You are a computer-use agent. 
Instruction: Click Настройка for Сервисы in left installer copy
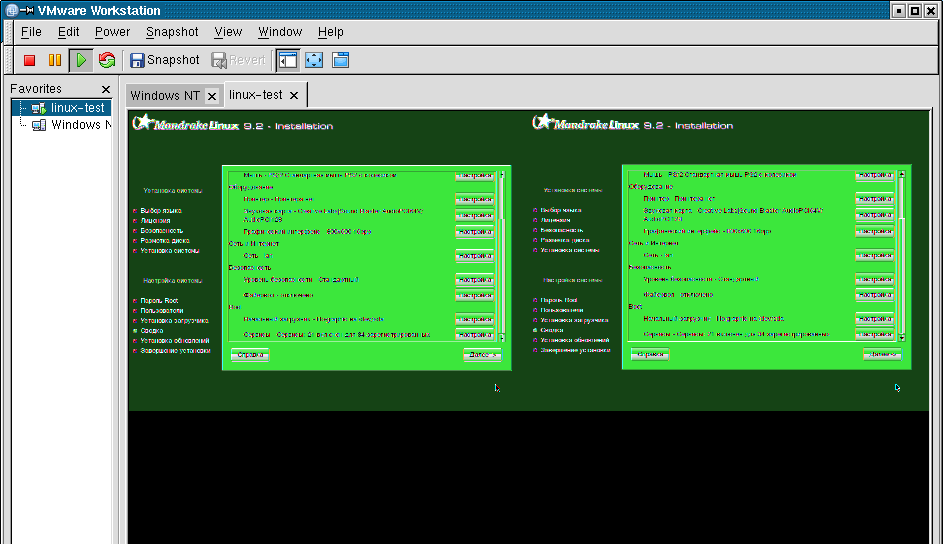(x=475, y=335)
